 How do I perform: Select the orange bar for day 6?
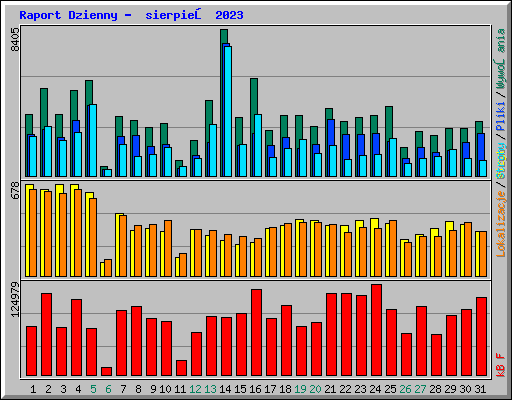(x=108, y=268)
